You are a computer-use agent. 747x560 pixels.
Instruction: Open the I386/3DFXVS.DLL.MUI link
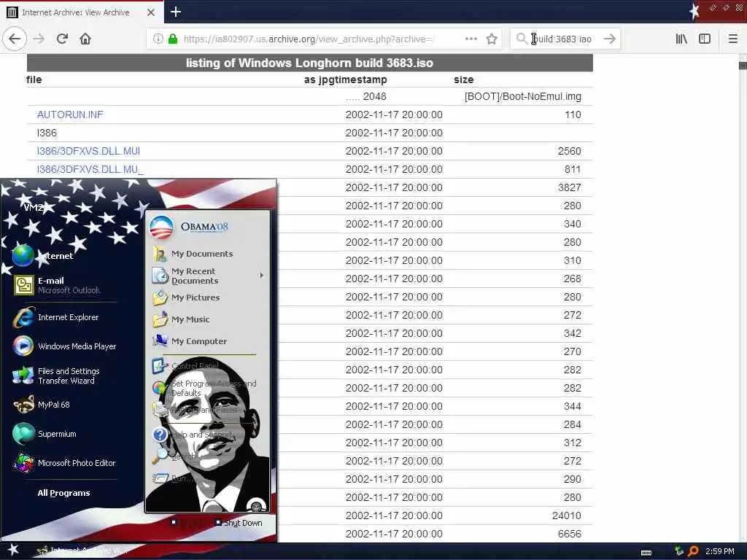88,151
